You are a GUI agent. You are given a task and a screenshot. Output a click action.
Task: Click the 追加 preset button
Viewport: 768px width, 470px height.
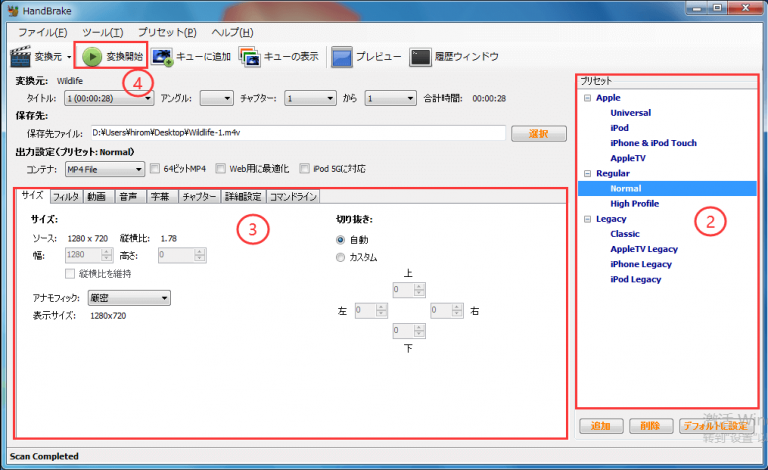pyautogui.click(x=601, y=426)
